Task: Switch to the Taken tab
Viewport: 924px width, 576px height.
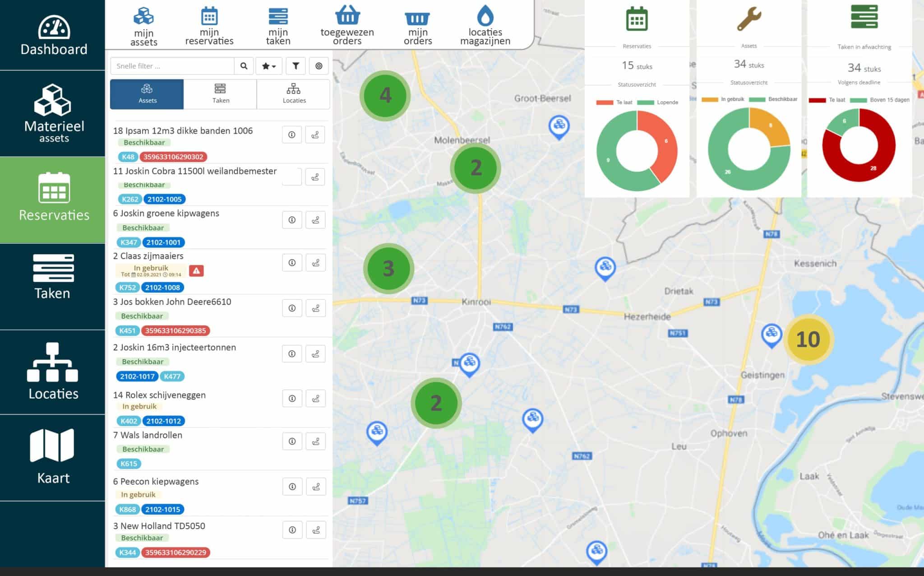Action: pyautogui.click(x=221, y=94)
